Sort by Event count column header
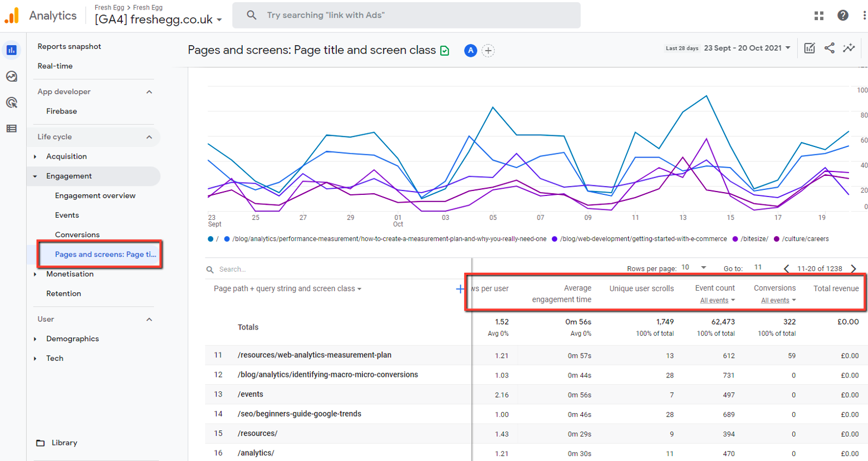868x461 pixels. click(715, 288)
